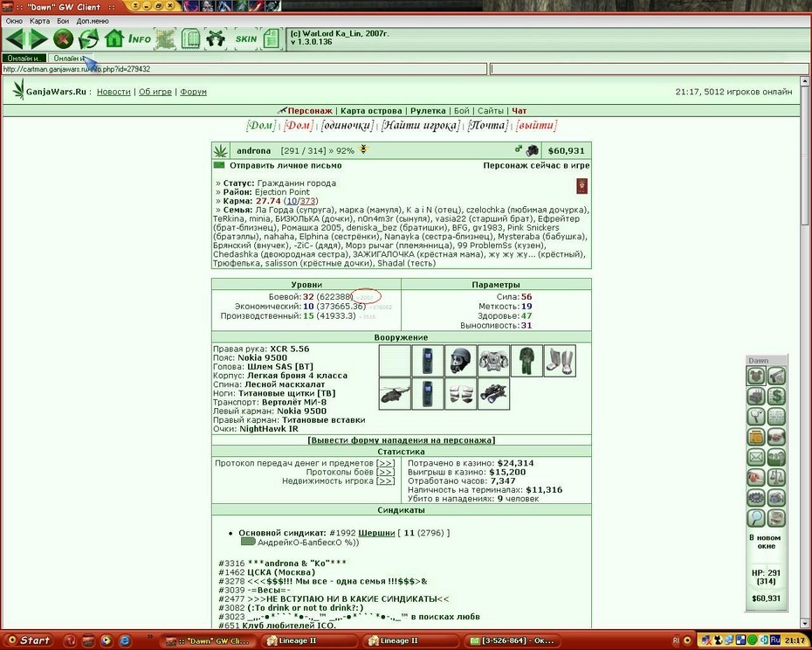
Task: Open the mail envelope icon in Dawn panel
Action: 756,457
